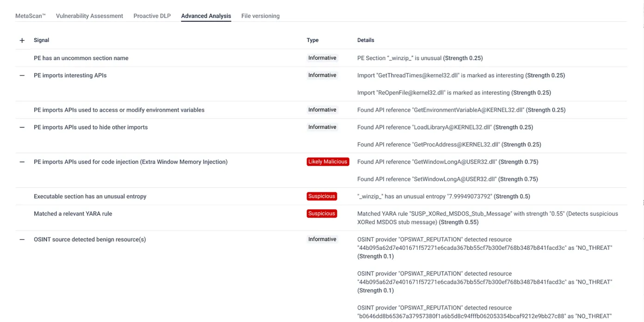Screen dimensions: 644x322
Task: Collapse the code injection signal row
Action: tap(22, 162)
